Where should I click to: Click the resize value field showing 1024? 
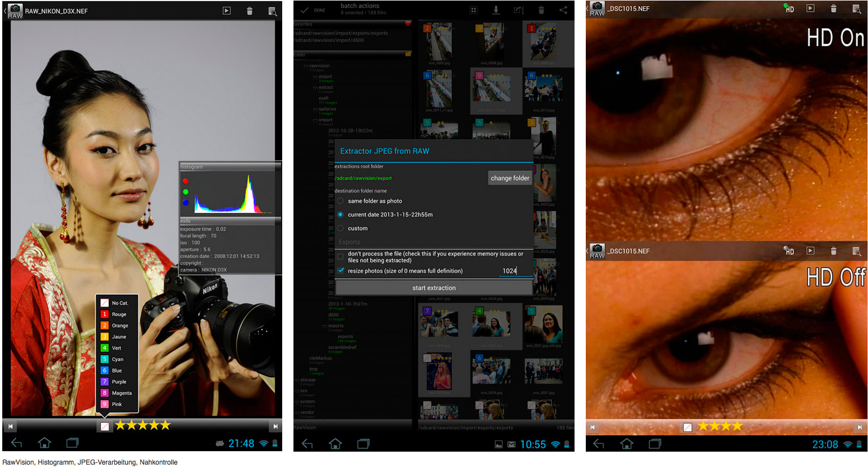tap(509, 271)
